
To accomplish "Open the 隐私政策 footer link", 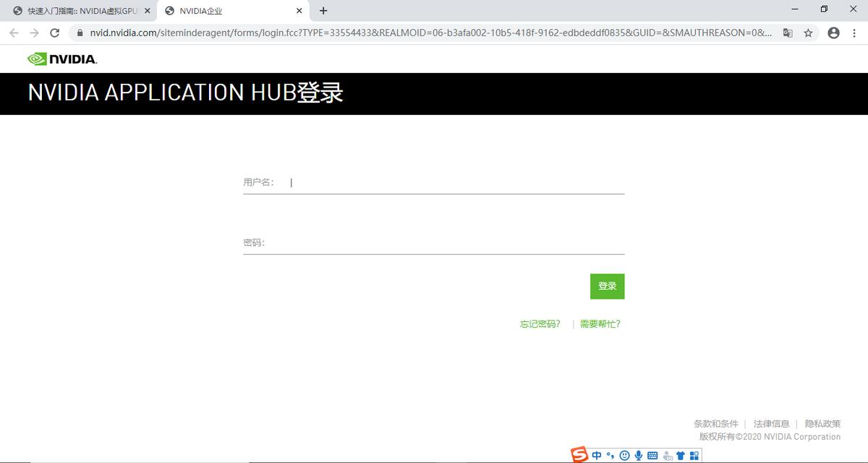I will click(x=823, y=424).
